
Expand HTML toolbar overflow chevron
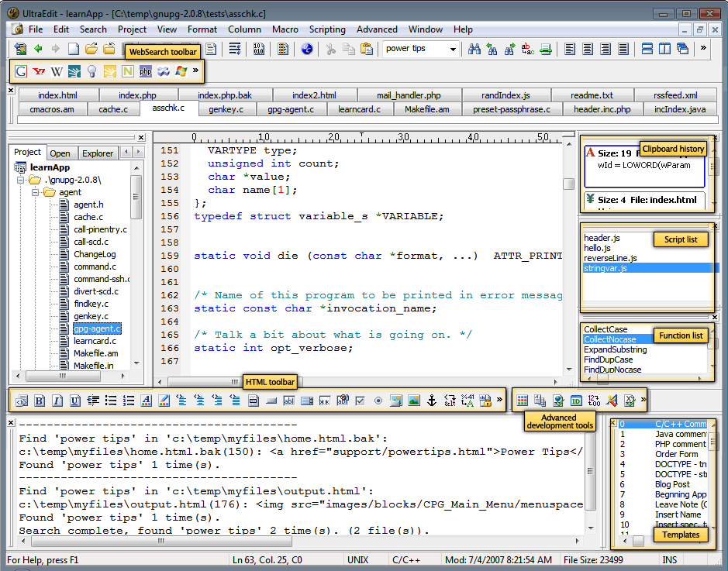499,399
